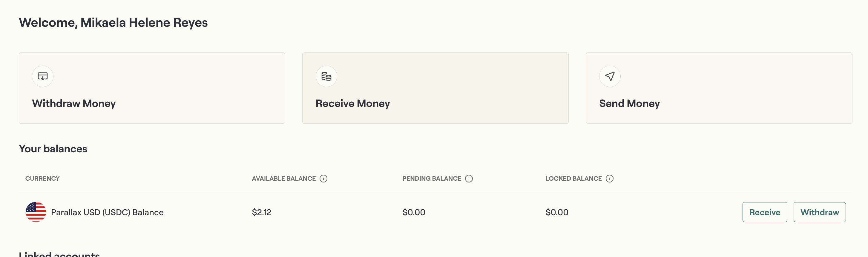Click the info icon beside Locked Balance
Viewport: 868px width, 257px height.
click(x=610, y=179)
